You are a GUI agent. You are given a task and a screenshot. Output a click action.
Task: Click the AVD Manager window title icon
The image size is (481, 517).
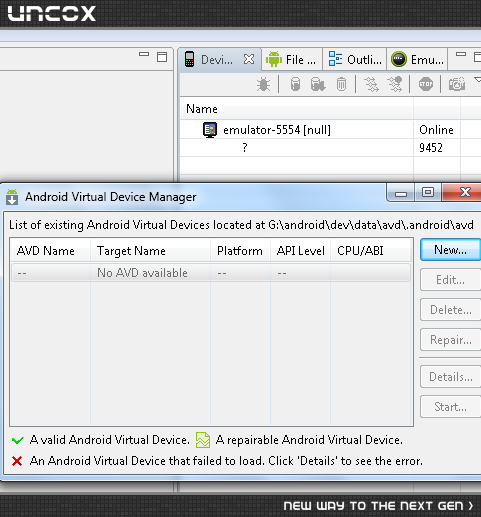click(x=12, y=197)
